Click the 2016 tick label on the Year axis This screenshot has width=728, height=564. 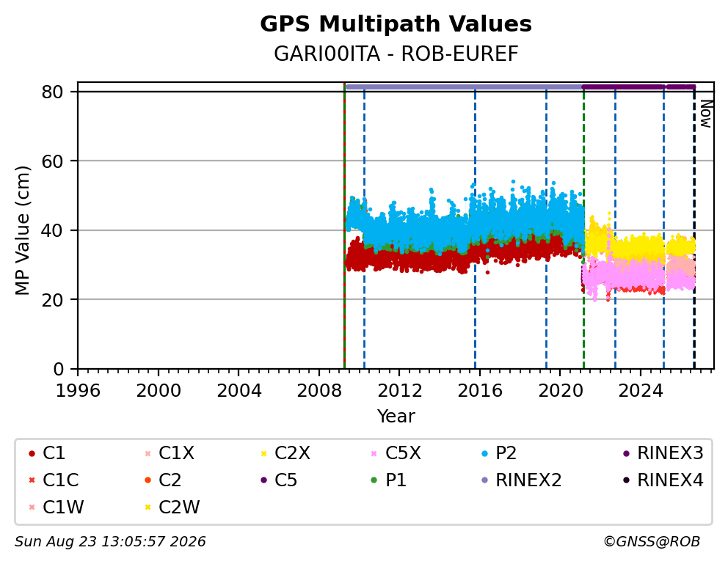(480, 391)
